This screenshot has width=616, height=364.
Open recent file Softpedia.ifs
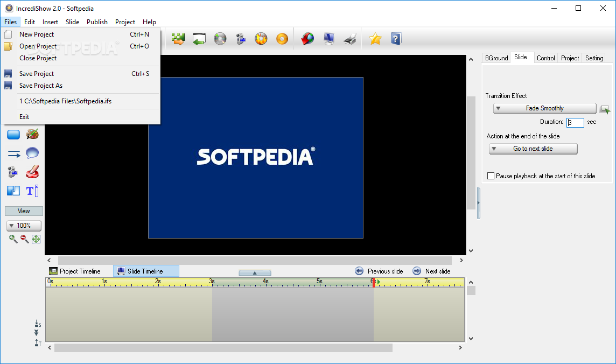(81, 101)
